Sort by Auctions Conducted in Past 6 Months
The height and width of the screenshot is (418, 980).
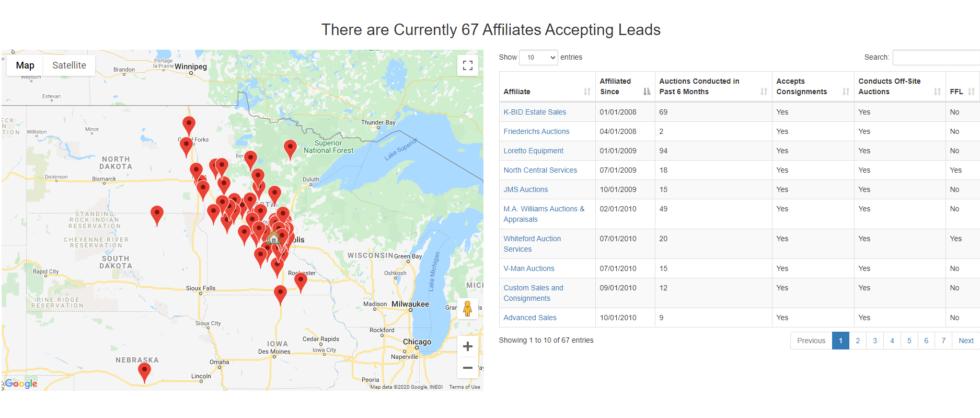[713, 86]
